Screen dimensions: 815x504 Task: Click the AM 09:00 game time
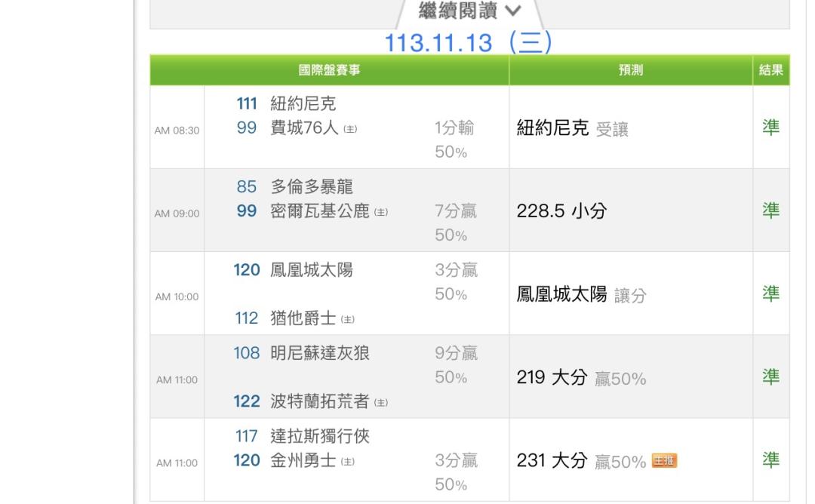pos(177,214)
